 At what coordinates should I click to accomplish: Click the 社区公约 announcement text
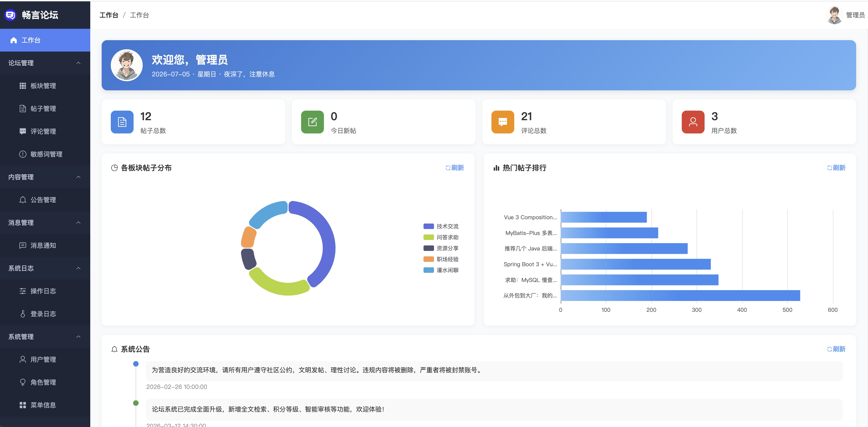(x=318, y=370)
